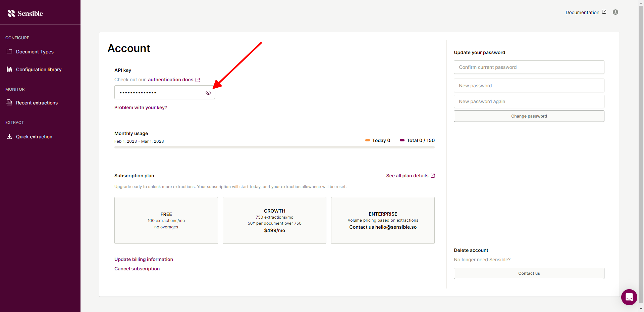Click the Configuration library books icon
This screenshot has width=644, height=312.
(x=9, y=69)
